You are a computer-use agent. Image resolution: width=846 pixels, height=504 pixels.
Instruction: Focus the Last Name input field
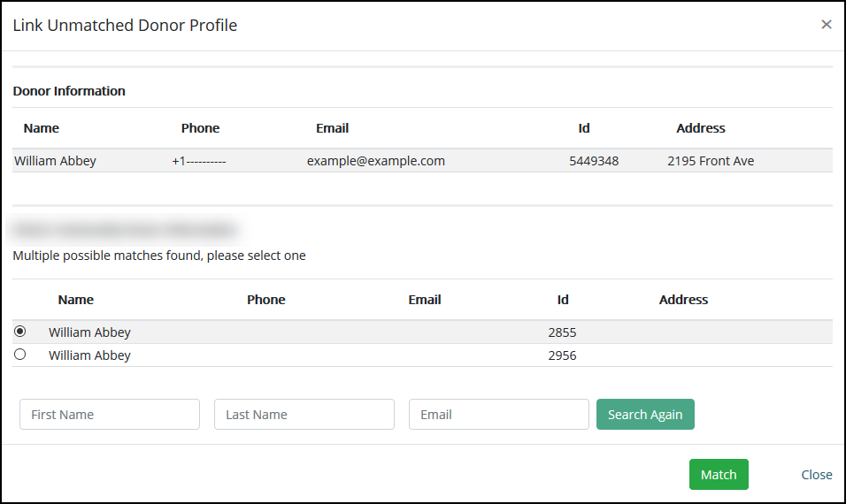(304, 415)
